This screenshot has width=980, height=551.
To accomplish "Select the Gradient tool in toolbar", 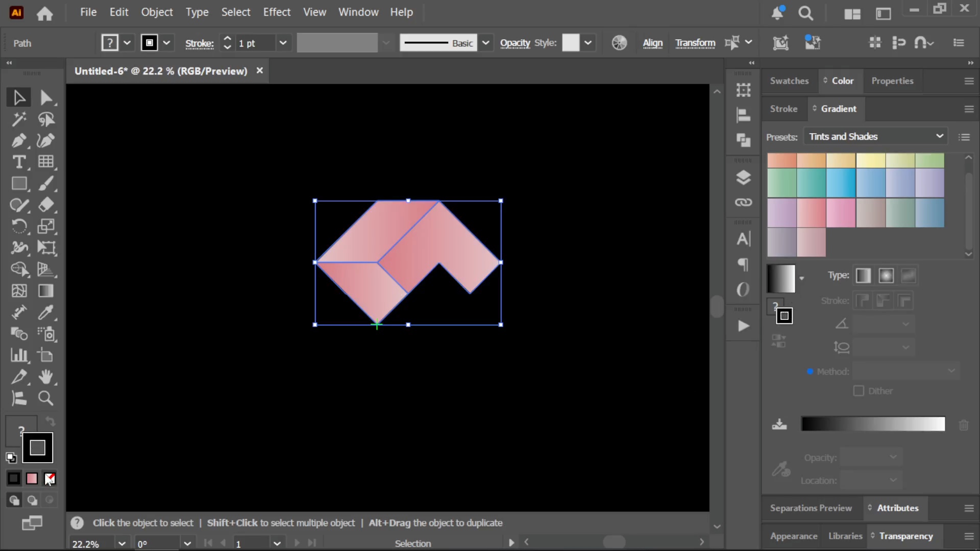I will click(x=46, y=291).
